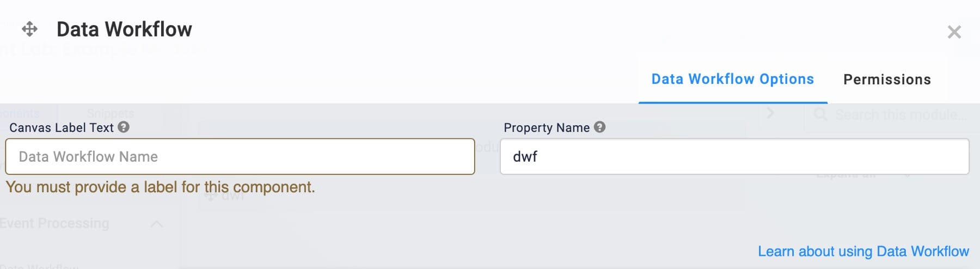The image size is (980, 269).
Task: Click the dimmed right chevron arrow behind dialog
Action: (770, 113)
